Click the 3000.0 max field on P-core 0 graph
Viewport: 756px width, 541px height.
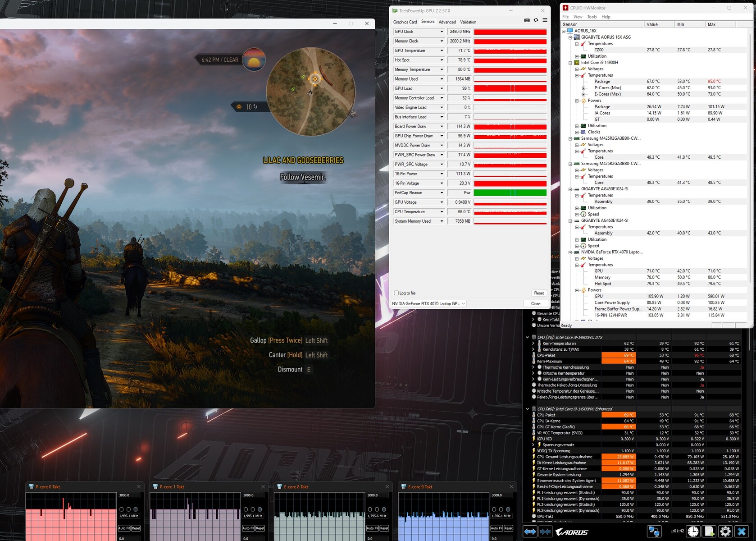pos(129,495)
